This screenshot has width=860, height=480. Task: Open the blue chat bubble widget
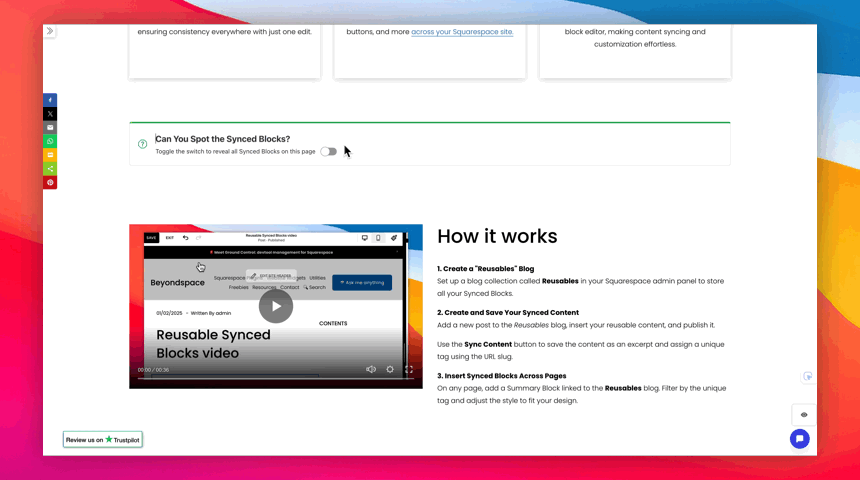coord(800,439)
